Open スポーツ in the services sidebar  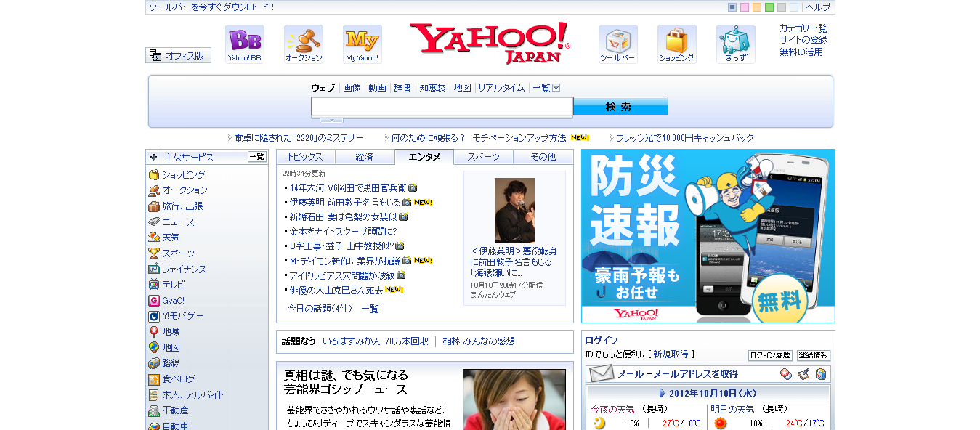(178, 253)
